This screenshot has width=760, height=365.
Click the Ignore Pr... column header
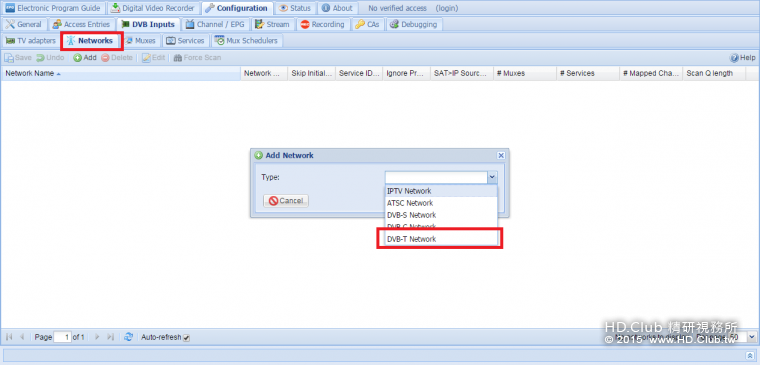[406, 74]
